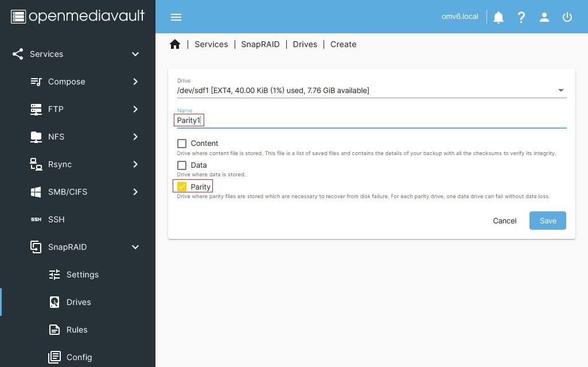Open the Compose service icon
This screenshot has width=588, height=367.
(36, 82)
